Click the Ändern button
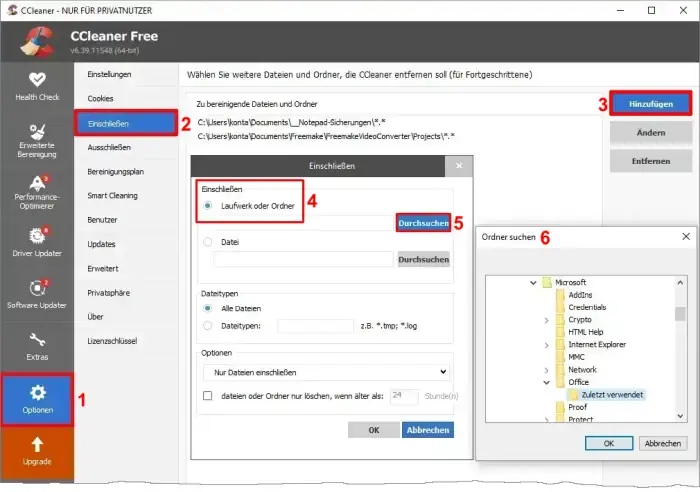Image resolution: width=700 pixels, height=492 pixels. pyautogui.click(x=651, y=133)
